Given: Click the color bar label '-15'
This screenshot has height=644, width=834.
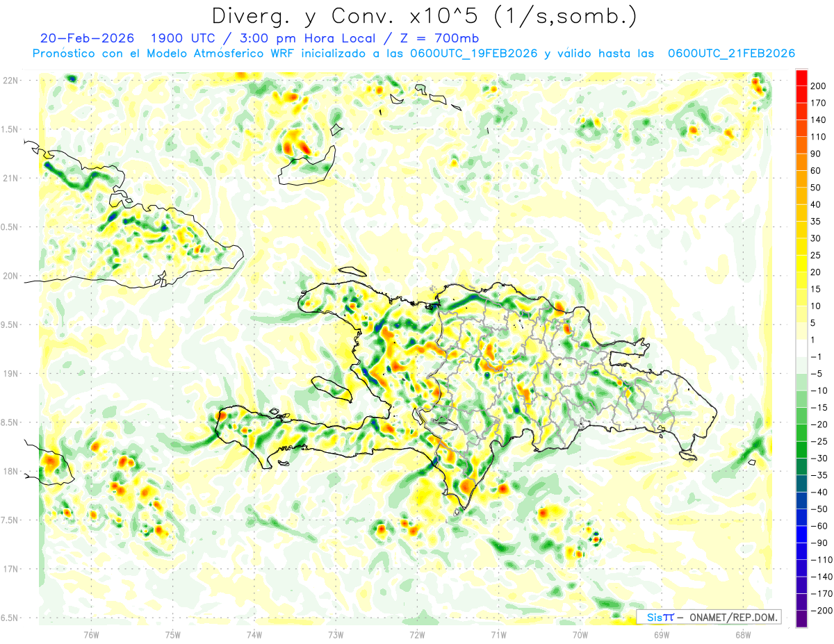Looking at the screenshot, I should pos(819,408).
